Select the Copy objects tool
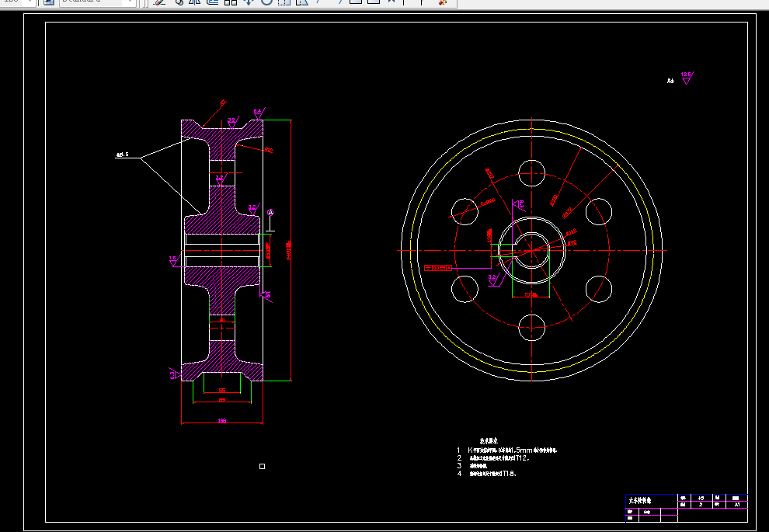 (x=179, y=2)
